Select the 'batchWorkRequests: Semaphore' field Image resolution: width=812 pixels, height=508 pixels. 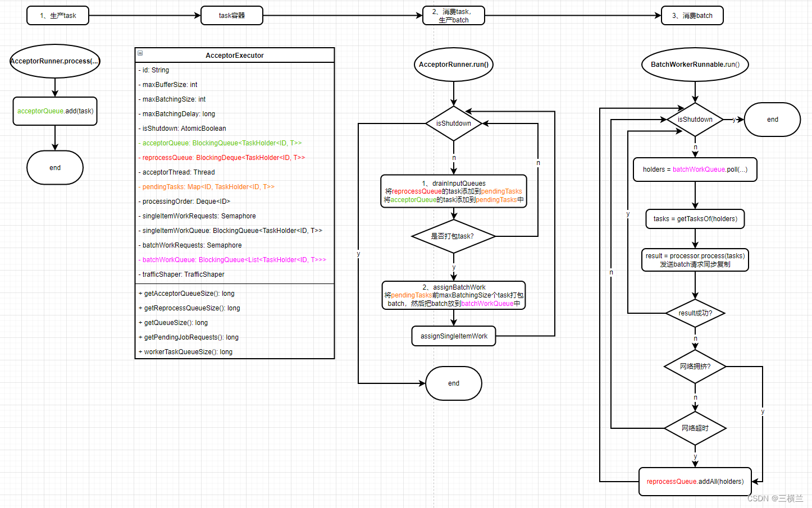pyautogui.click(x=235, y=245)
